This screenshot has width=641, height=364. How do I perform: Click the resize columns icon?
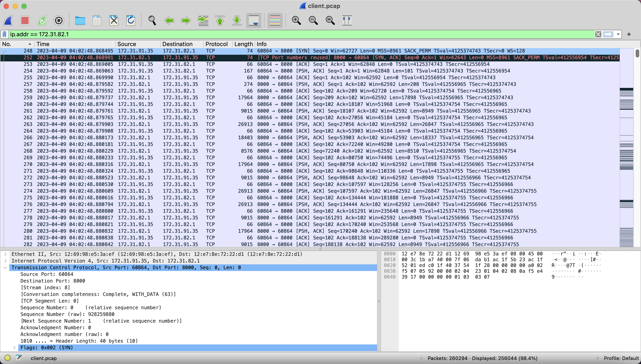pos(347,20)
